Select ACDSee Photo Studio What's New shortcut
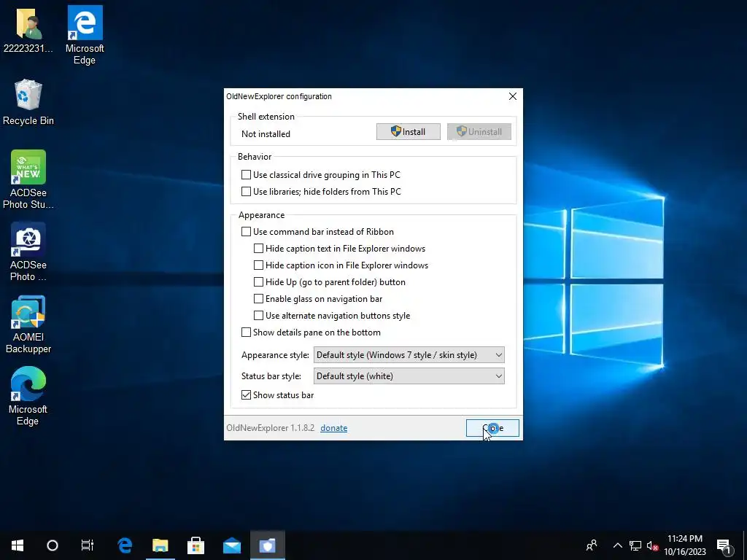 pyautogui.click(x=28, y=179)
